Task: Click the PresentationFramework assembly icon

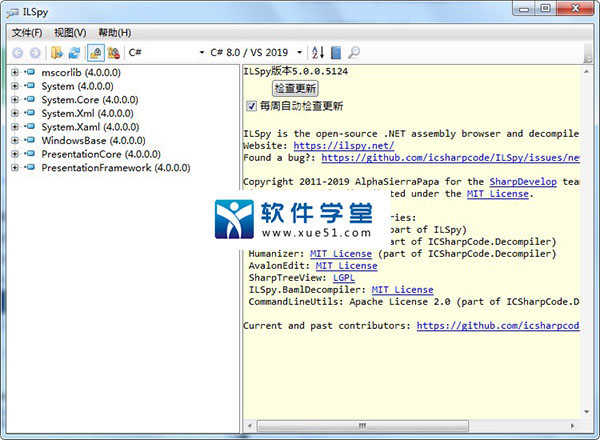Action: click(x=29, y=167)
